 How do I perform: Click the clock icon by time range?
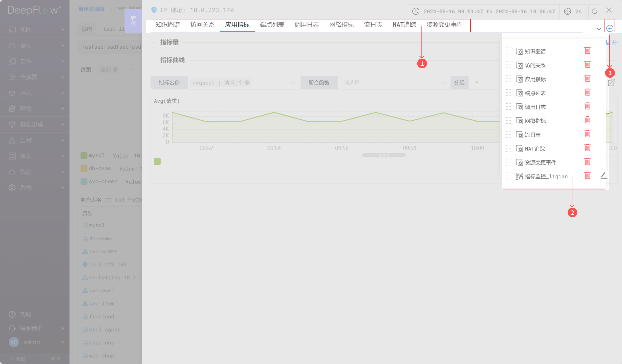416,11
